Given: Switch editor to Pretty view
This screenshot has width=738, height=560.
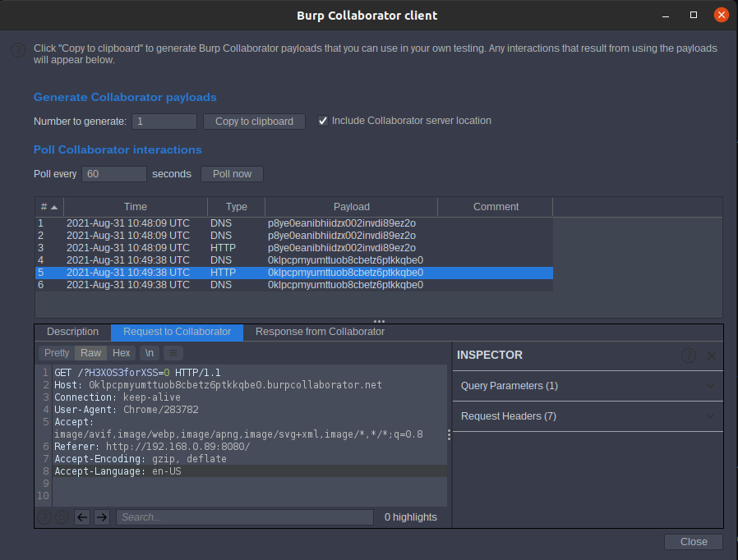Looking at the screenshot, I should (57, 353).
